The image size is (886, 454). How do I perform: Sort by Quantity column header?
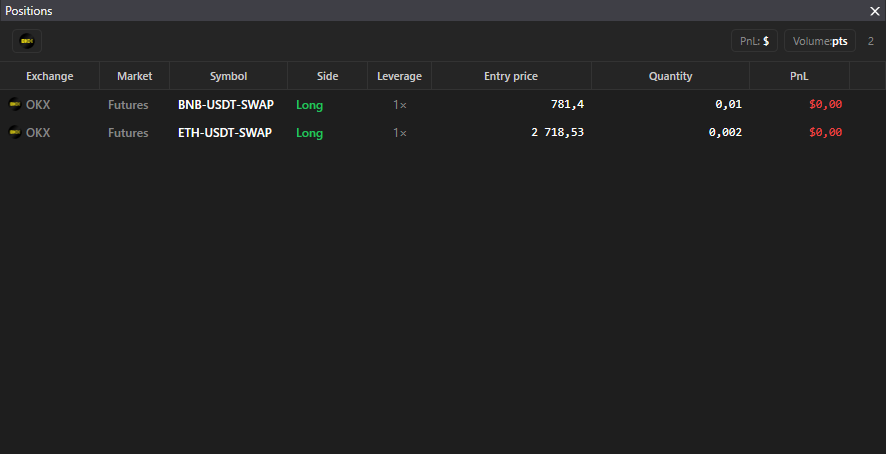[x=670, y=76]
